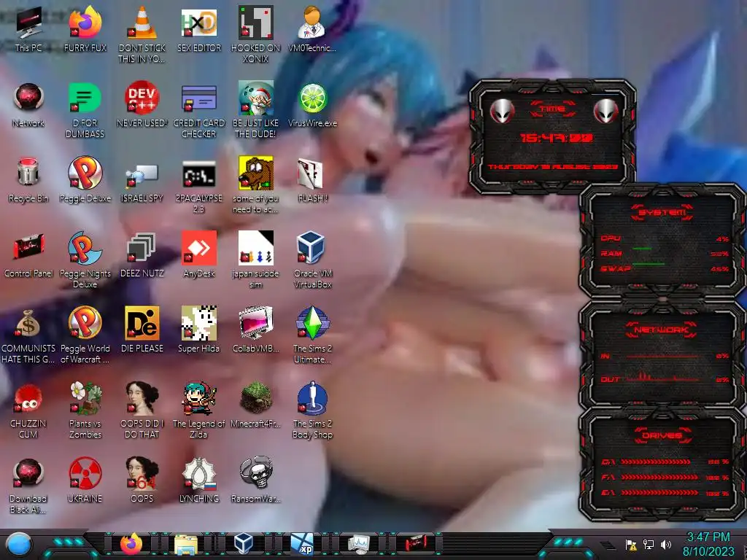Screen dimensions: 747x560
Task: Open the red control panel taskbar icon
Action: pyautogui.click(x=415, y=542)
